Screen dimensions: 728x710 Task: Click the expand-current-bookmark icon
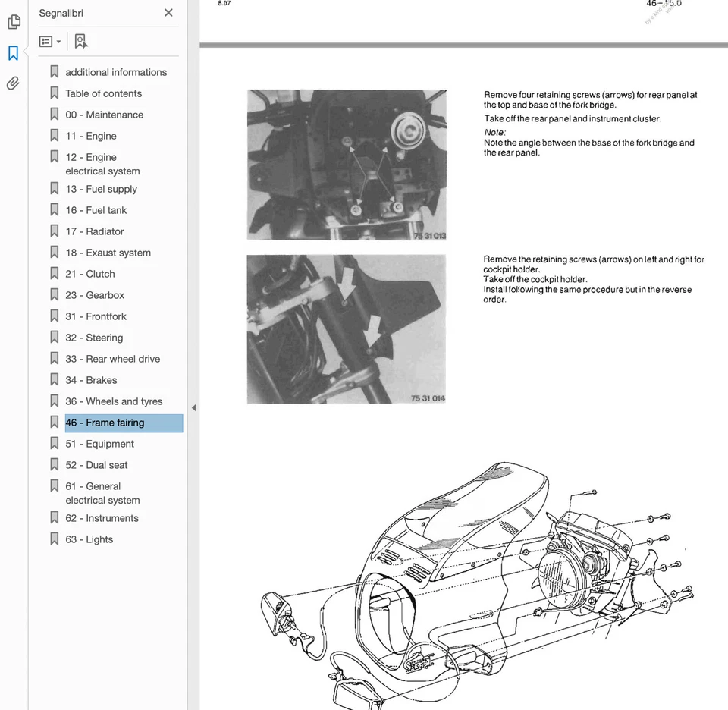[x=81, y=41]
